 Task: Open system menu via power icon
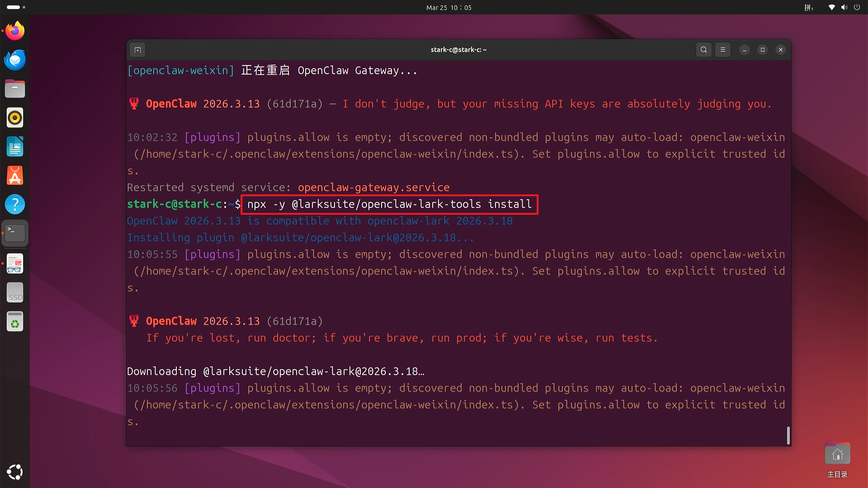click(857, 7)
